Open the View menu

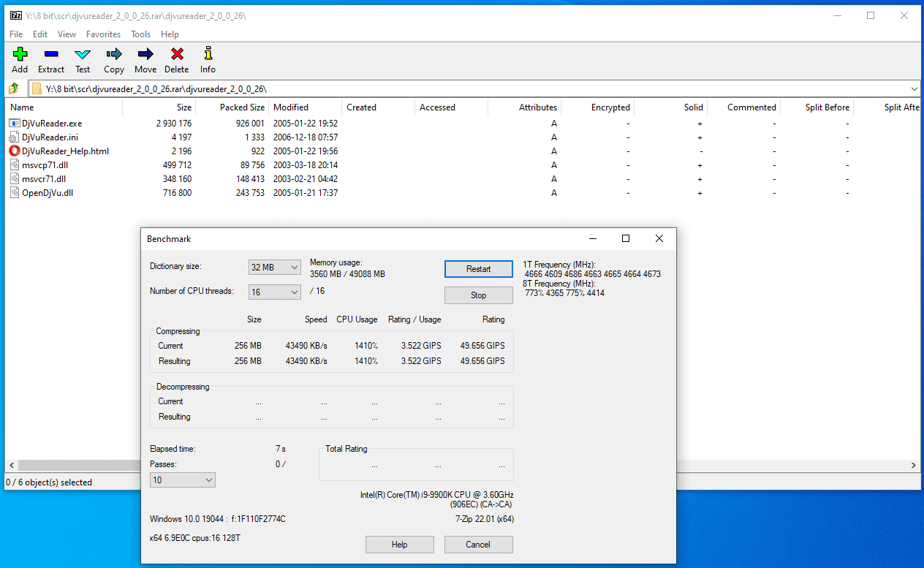(67, 34)
